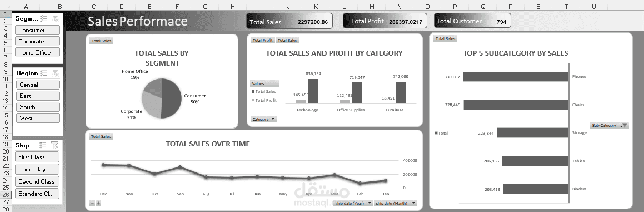The width and height of the screenshot is (644, 212).
Task: Click TOP 5 SUBCATEGORY BY SALES title
Action: point(516,53)
